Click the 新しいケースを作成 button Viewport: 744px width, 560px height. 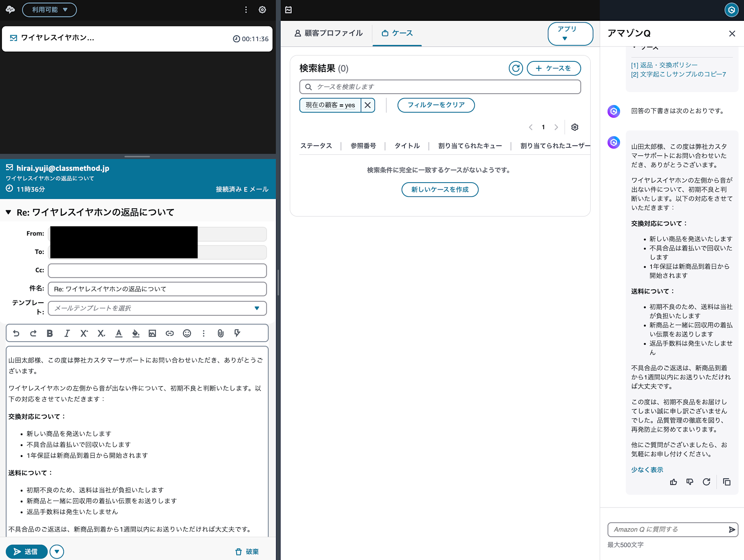click(440, 190)
